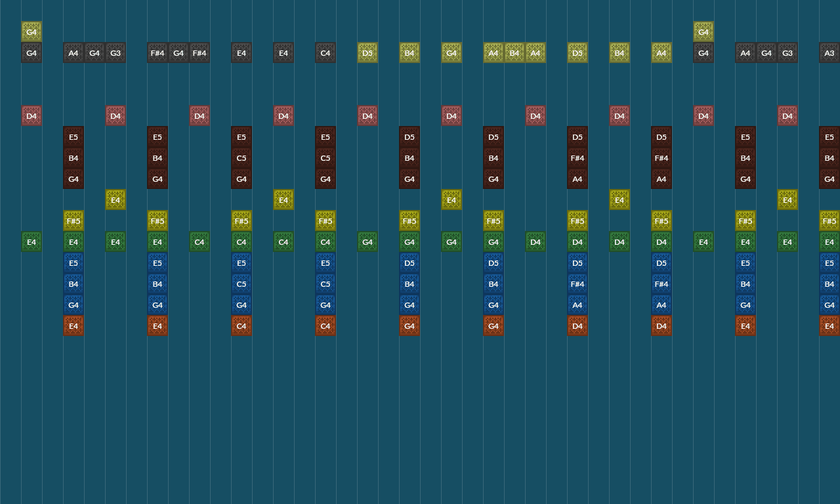Click the rightmost blue C5 note
The height and width of the screenshot is (504, 840).
pos(325,283)
